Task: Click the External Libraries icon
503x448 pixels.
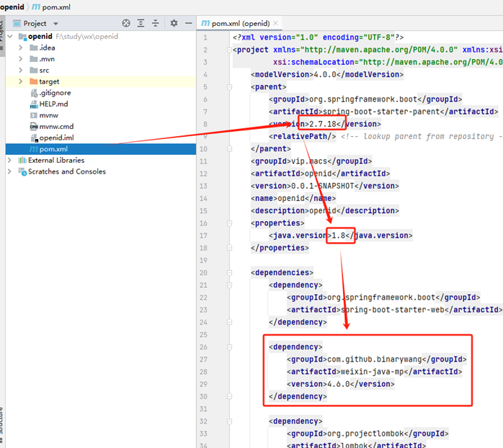Action: (22, 160)
